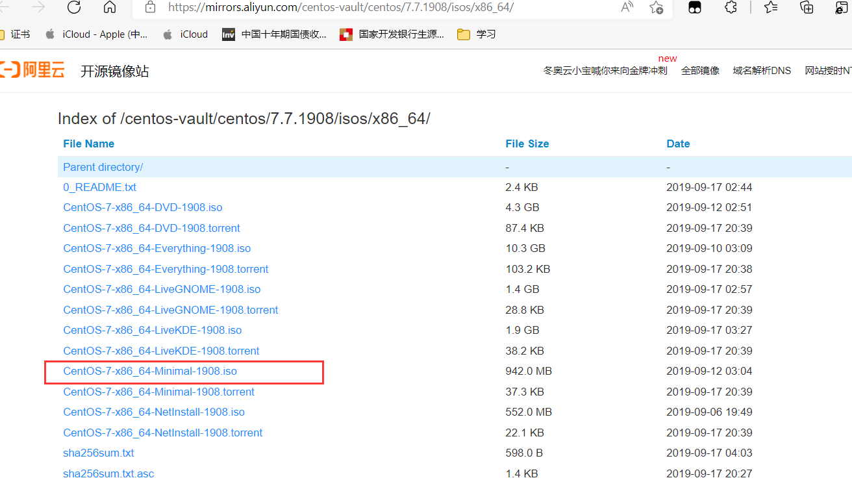
Task: Download CentOS-7-x86_64-Everything-1908.iso
Action: point(157,249)
